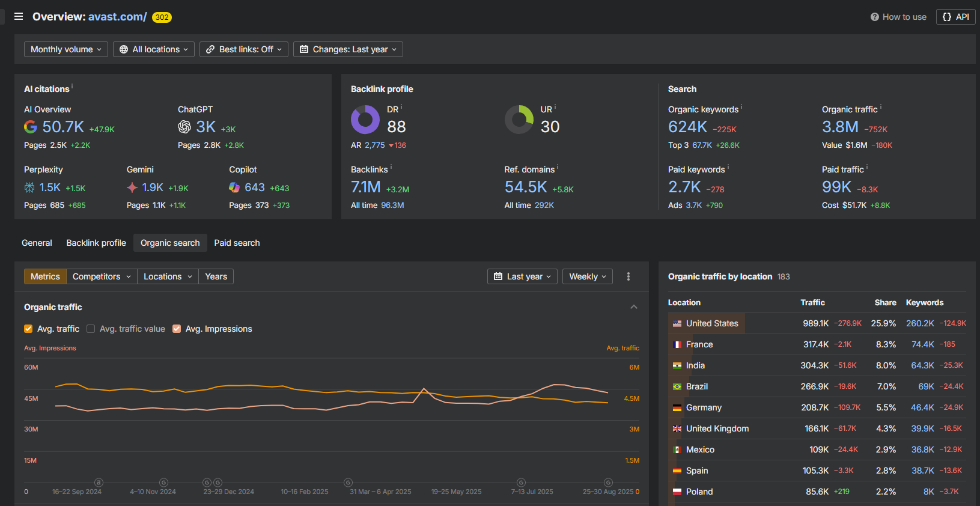This screenshot has height=506, width=980.
Task: Enable the Avg. traffic value checkbox
Action: [91, 329]
